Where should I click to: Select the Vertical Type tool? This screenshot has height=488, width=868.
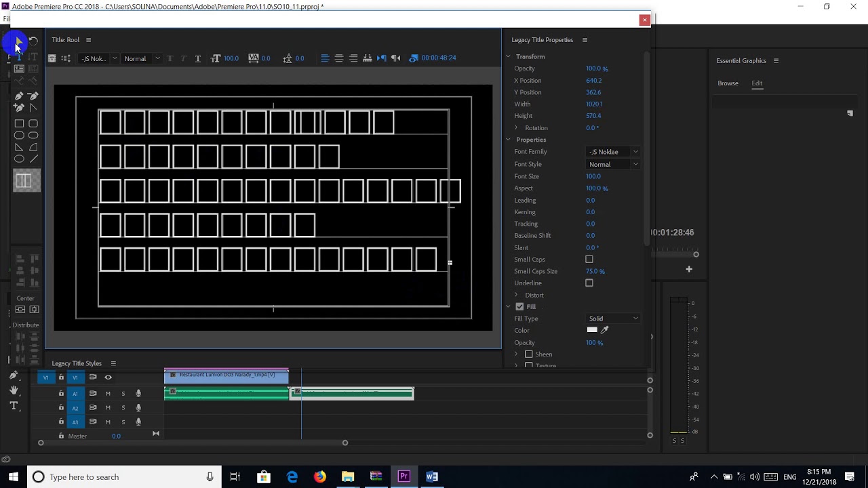tap(33, 56)
